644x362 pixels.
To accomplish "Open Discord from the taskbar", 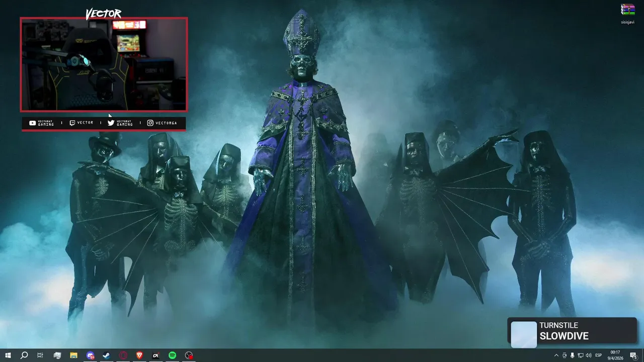I will [x=90, y=355].
